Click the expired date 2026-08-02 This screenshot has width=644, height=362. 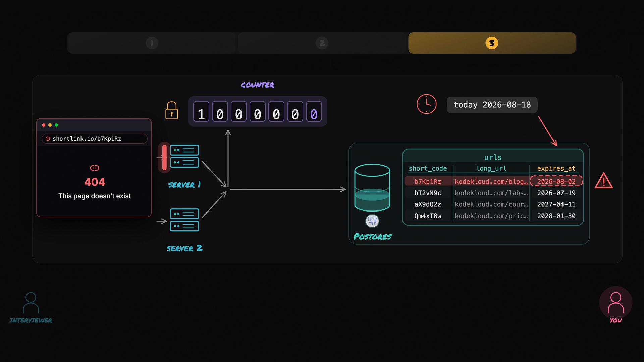556,181
